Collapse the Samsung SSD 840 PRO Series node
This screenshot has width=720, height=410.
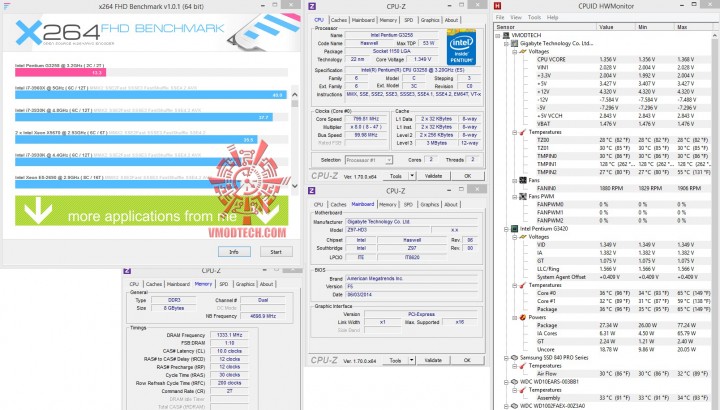click(x=506, y=358)
